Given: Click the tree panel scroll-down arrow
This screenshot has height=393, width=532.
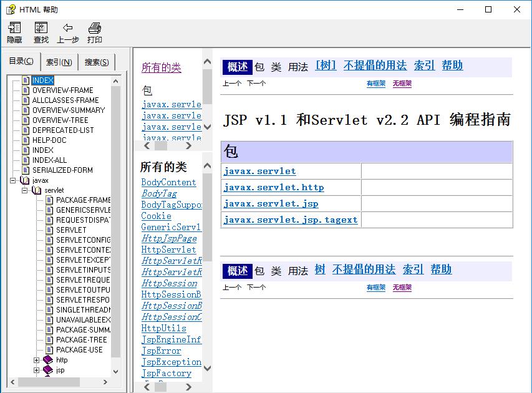Looking at the screenshot, I should pos(116,371).
